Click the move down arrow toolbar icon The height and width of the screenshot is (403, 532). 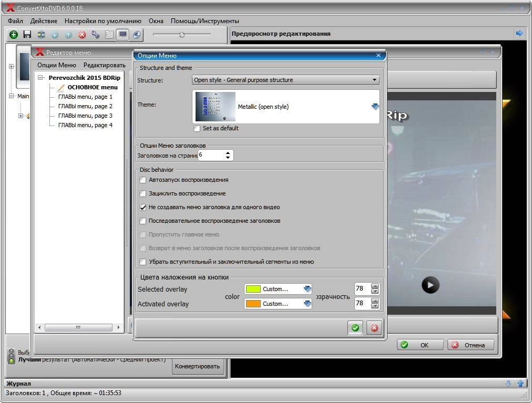point(55,35)
